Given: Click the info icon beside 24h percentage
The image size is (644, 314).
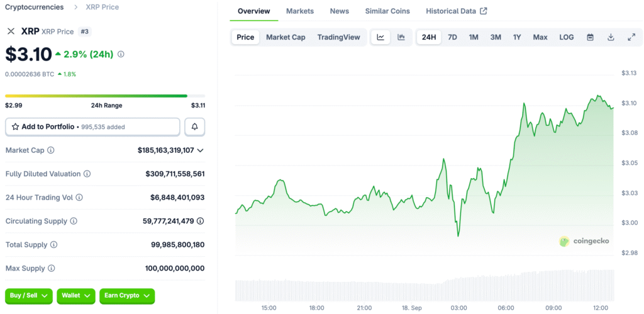Looking at the screenshot, I should pos(121,54).
